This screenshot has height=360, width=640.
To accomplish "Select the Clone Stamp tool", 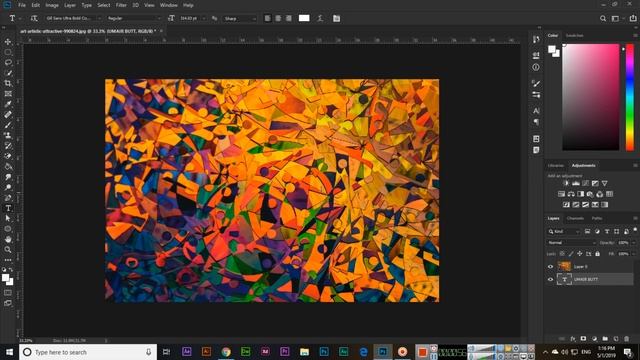I will (8, 135).
